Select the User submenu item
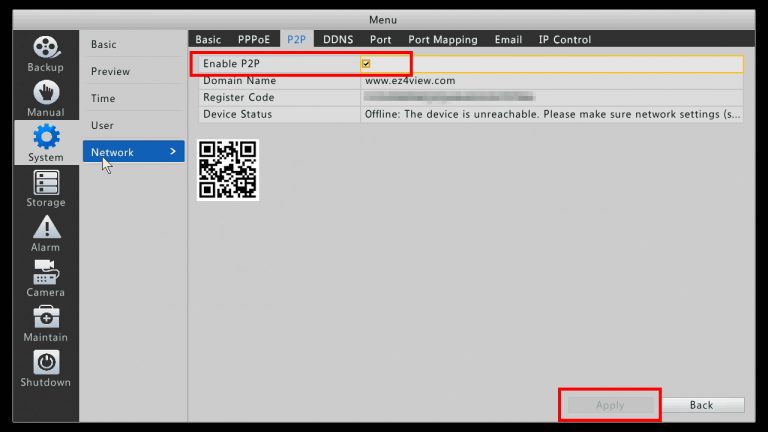 tap(102, 125)
